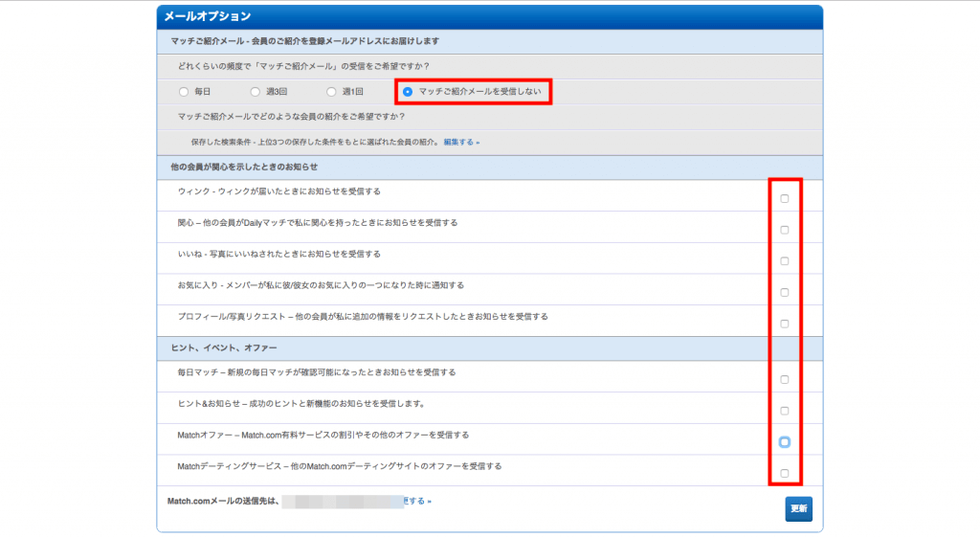This screenshot has width=980, height=538.
Task: Select the 毎日 radio button
Action: point(184,92)
